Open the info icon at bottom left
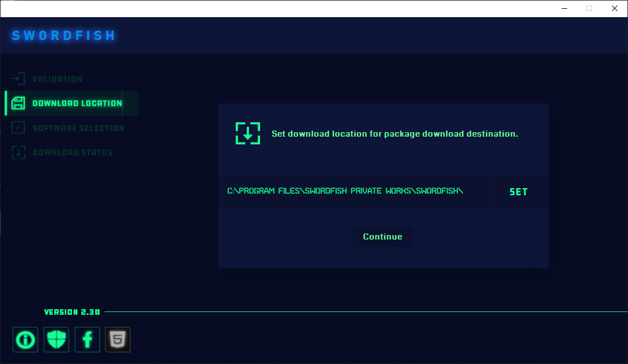This screenshot has height=364, width=628. click(25, 339)
